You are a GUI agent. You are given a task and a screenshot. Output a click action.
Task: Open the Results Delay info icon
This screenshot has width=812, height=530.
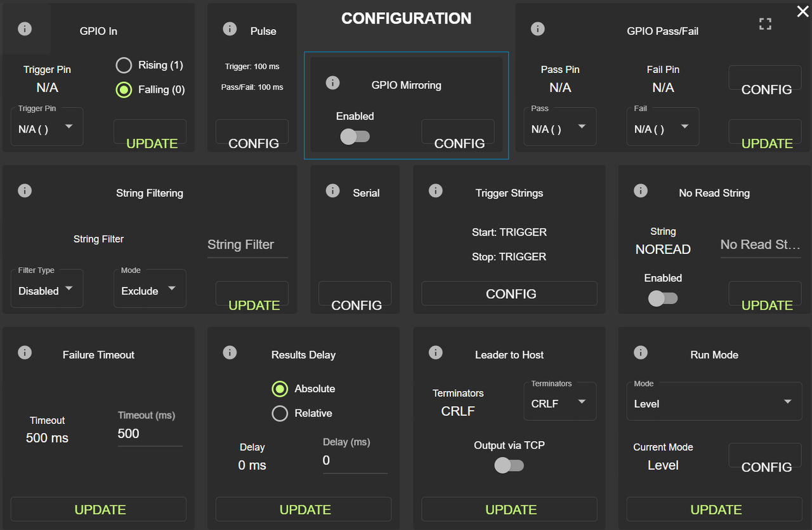point(230,353)
